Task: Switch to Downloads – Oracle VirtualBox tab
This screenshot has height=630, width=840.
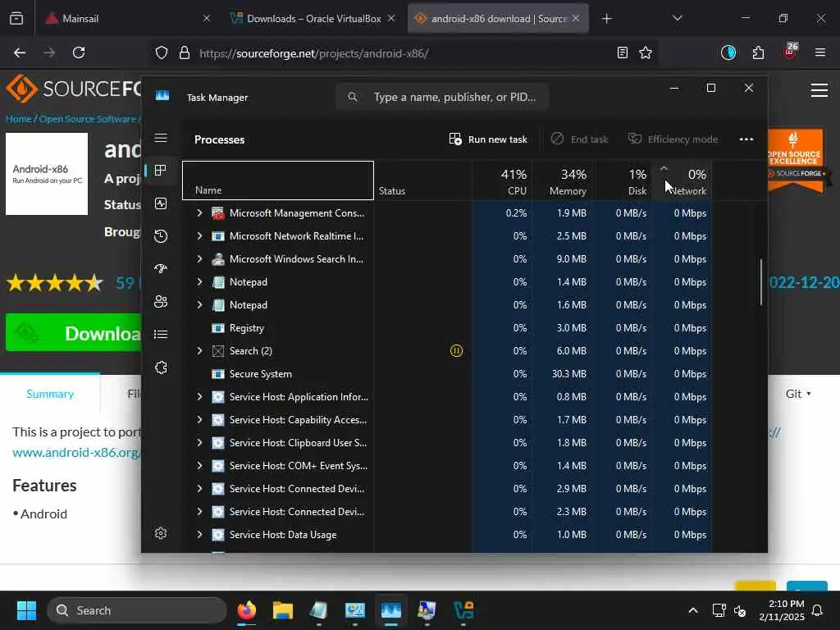Action: pyautogui.click(x=313, y=19)
